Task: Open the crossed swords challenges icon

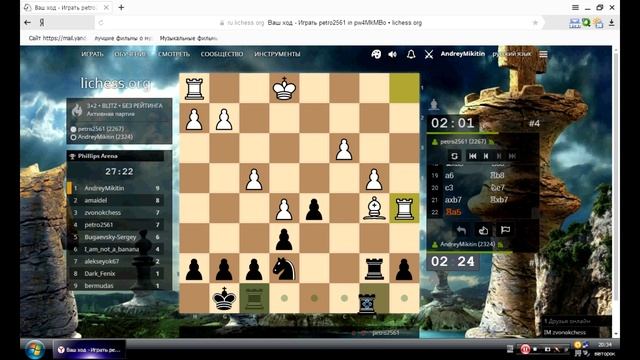Action: 429,54
